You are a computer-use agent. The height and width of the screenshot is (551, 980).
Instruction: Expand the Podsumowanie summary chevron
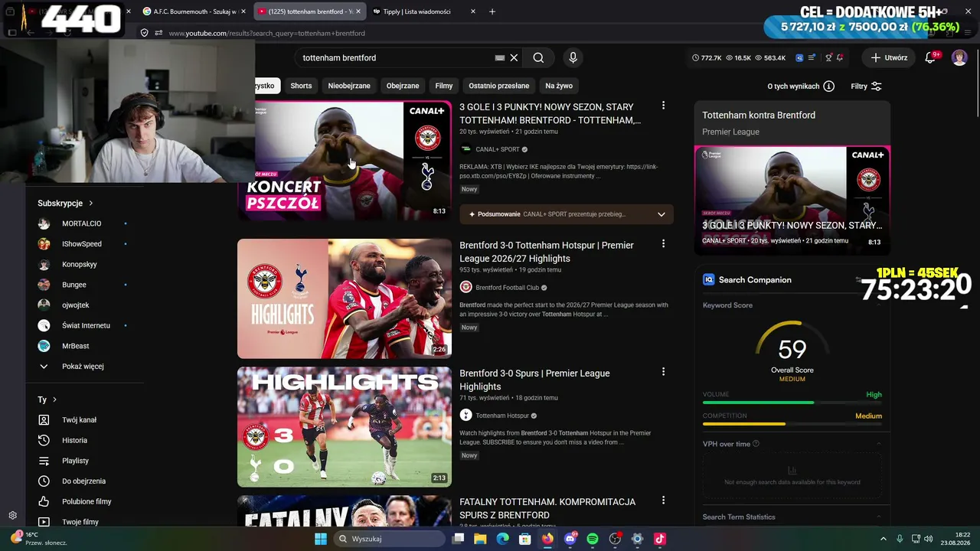point(661,214)
